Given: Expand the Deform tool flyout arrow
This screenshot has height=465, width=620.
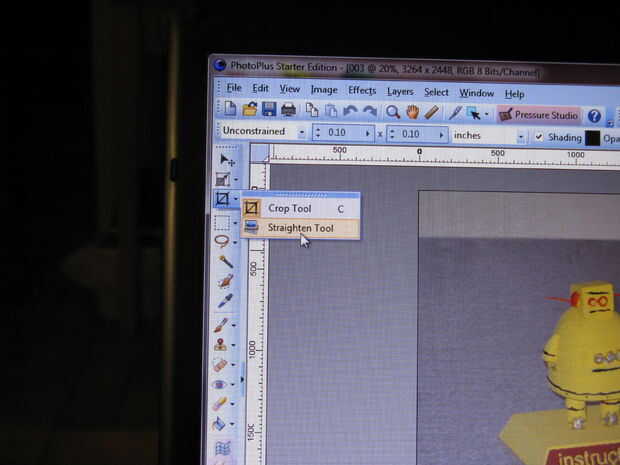Looking at the screenshot, I should [x=236, y=180].
